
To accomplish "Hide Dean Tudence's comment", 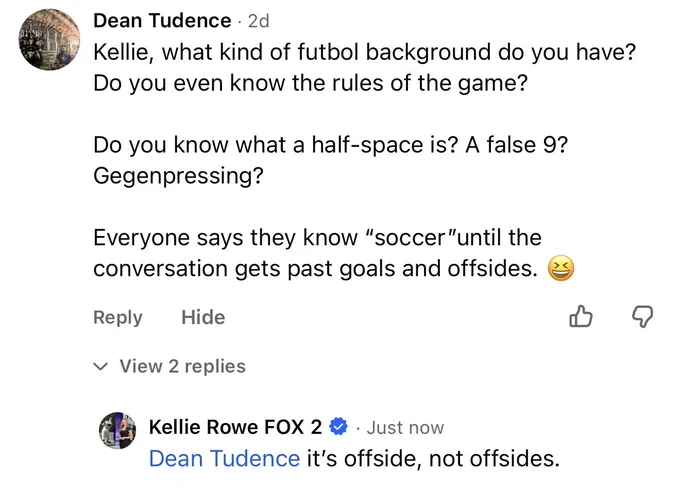I will [x=203, y=317].
